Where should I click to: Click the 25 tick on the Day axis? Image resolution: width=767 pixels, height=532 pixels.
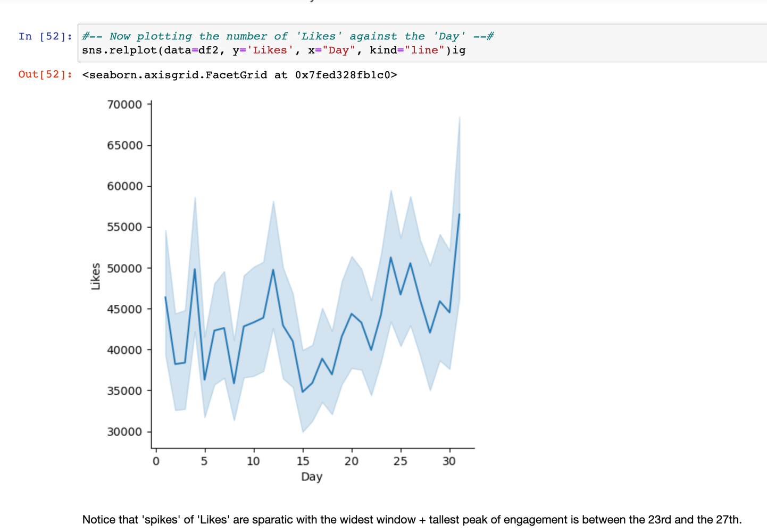(400, 461)
